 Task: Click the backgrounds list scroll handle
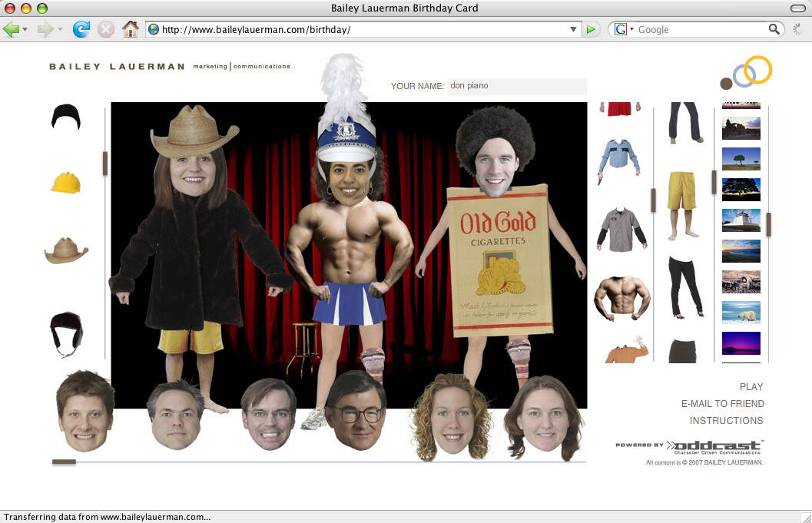pos(768,225)
